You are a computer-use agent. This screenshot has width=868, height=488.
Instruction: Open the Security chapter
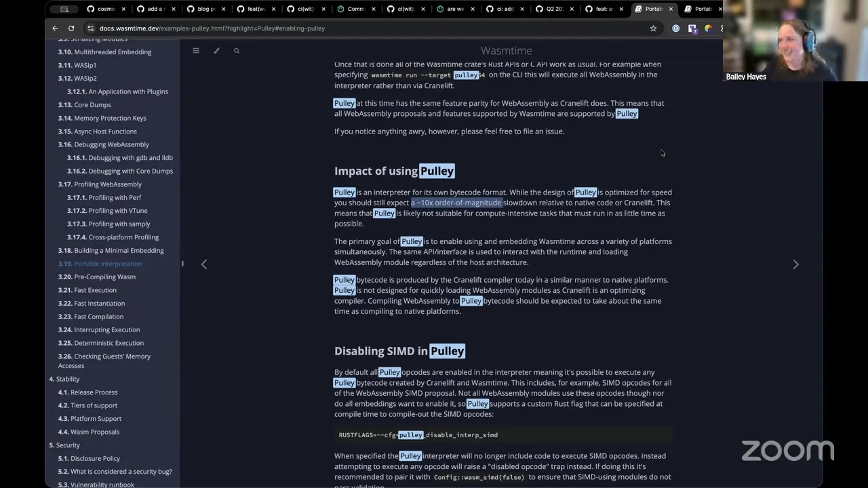(x=64, y=445)
